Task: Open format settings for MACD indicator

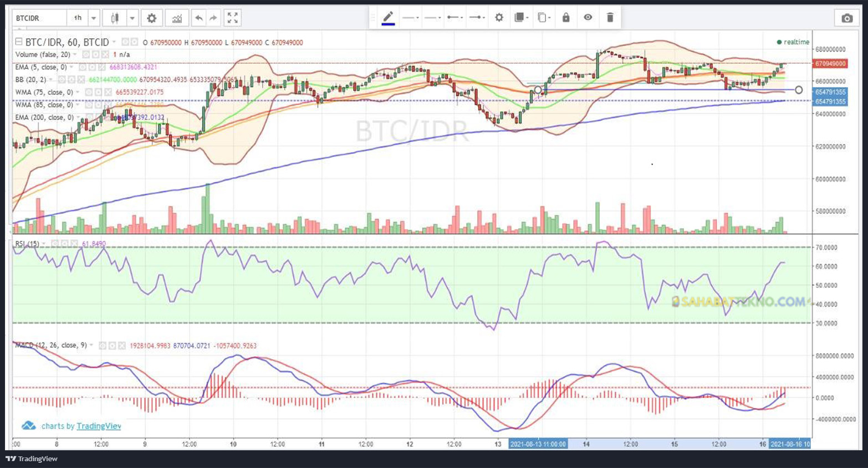Action: pyautogui.click(x=112, y=346)
